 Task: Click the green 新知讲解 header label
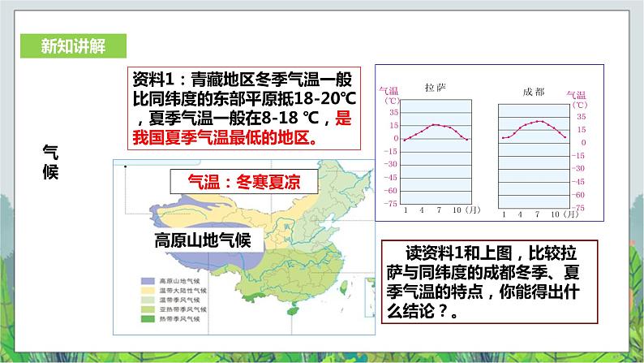click(73, 46)
